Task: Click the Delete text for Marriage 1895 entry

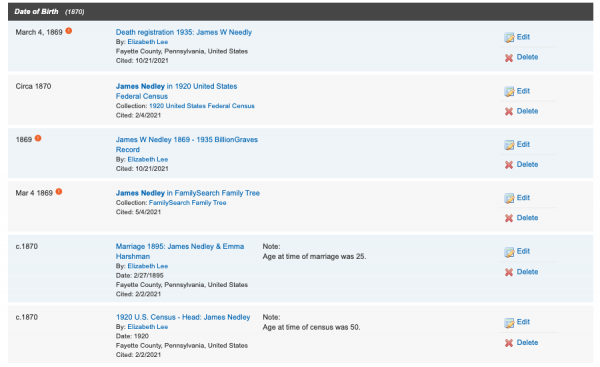Action: pyautogui.click(x=527, y=272)
